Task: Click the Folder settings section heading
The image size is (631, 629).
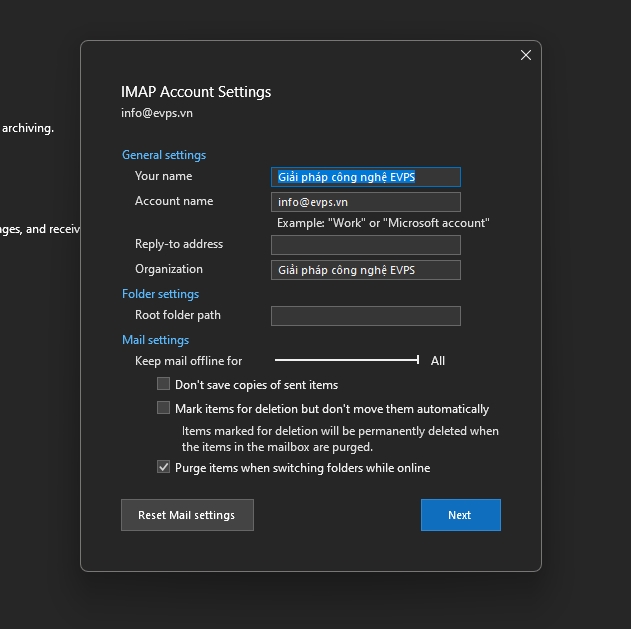Action: click(160, 294)
